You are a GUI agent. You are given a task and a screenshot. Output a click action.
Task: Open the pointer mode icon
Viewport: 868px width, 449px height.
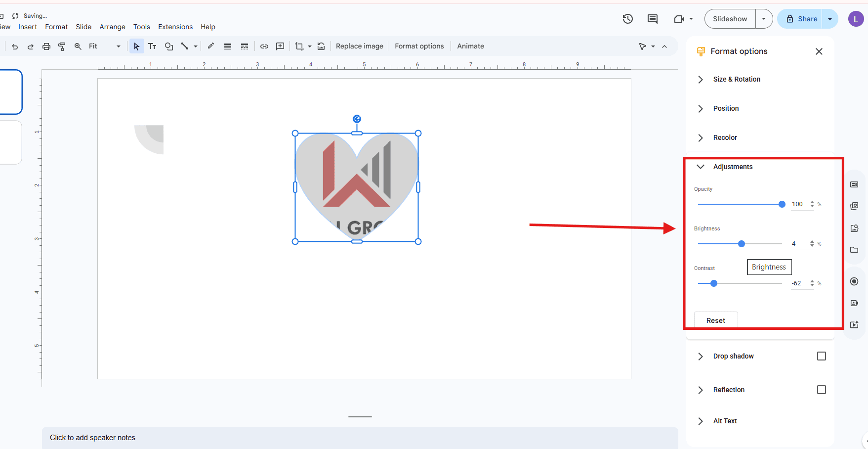(x=643, y=46)
